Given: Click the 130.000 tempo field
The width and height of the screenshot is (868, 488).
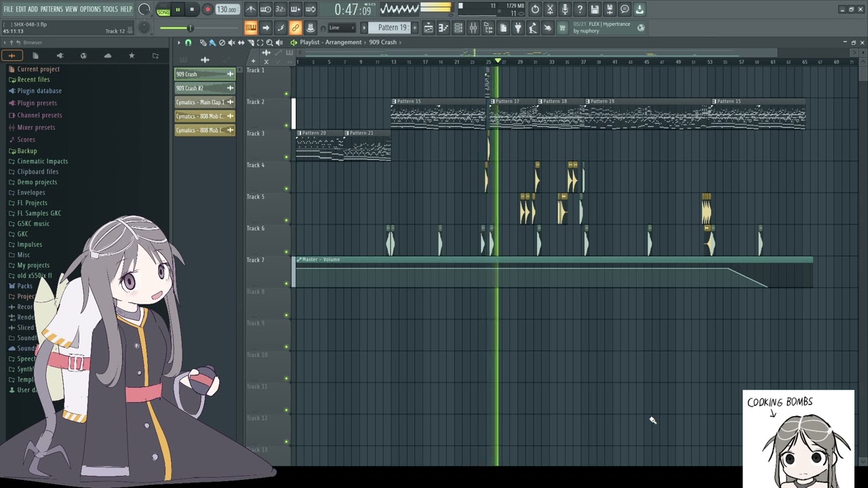Looking at the screenshot, I should coord(227,9).
